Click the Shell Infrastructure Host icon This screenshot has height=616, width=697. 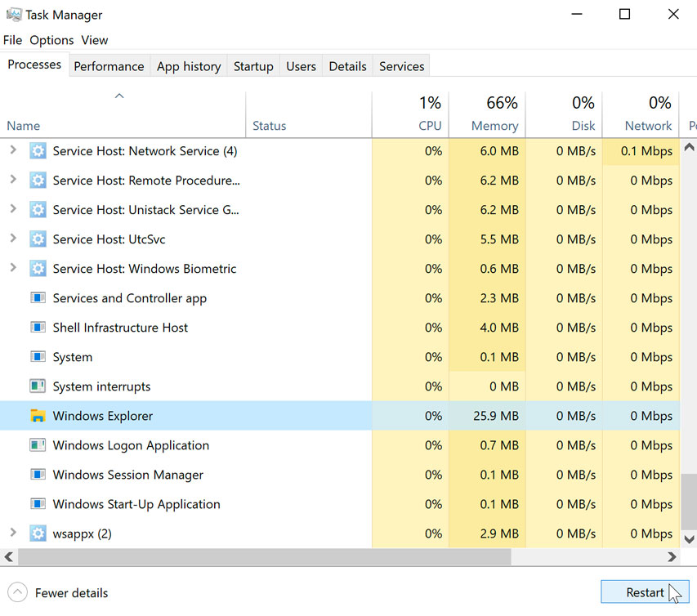[x=38, y=327]
